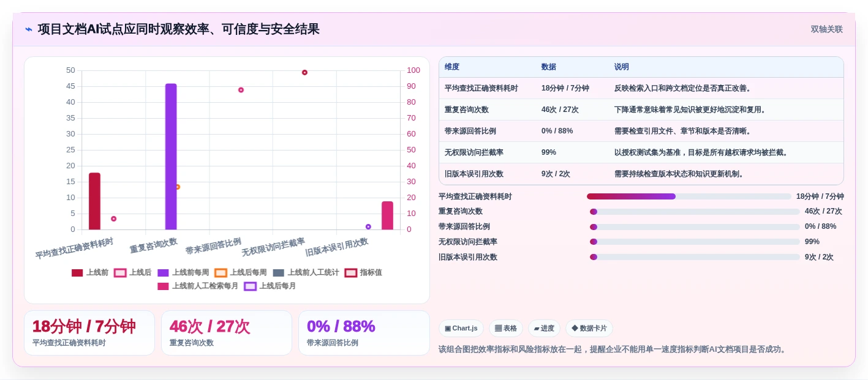The image size is (868, 380).
Task: Click the chart x-axis label 旧版本误引用次数
Action: [x=337, y=247]
